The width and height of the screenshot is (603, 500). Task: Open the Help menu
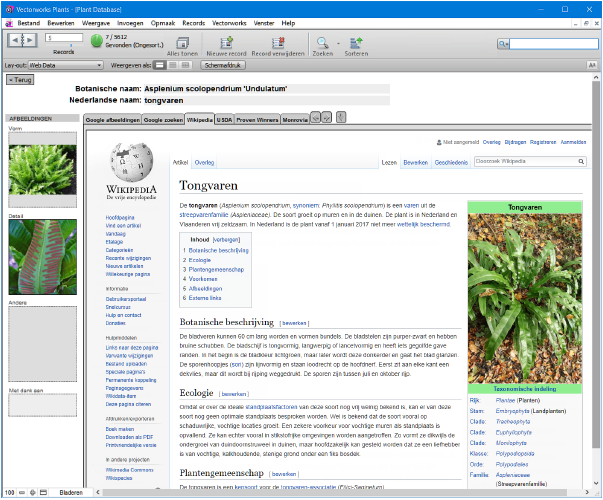coord(288,23)
